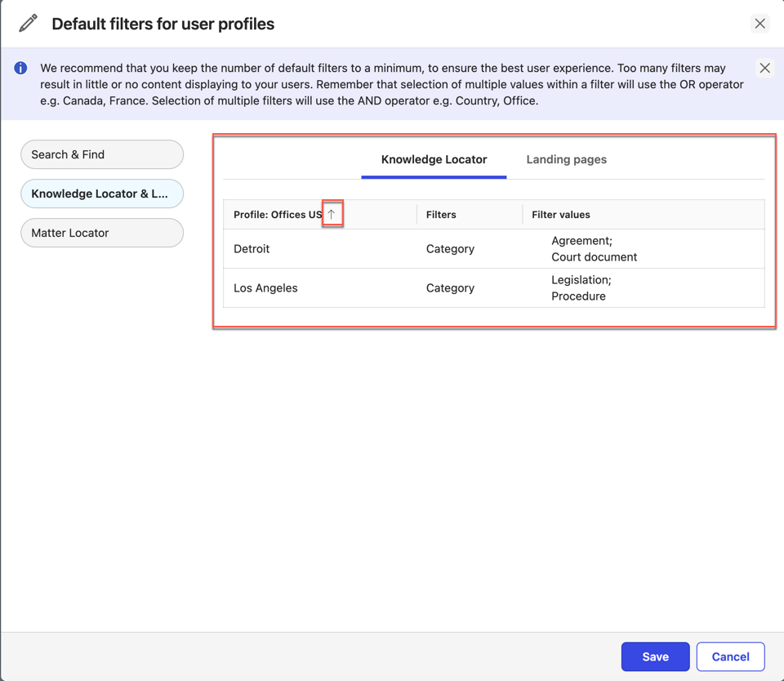This screenshot has width=784, height=681.
Task: Select the Detroit profile row
Action: 252,249
